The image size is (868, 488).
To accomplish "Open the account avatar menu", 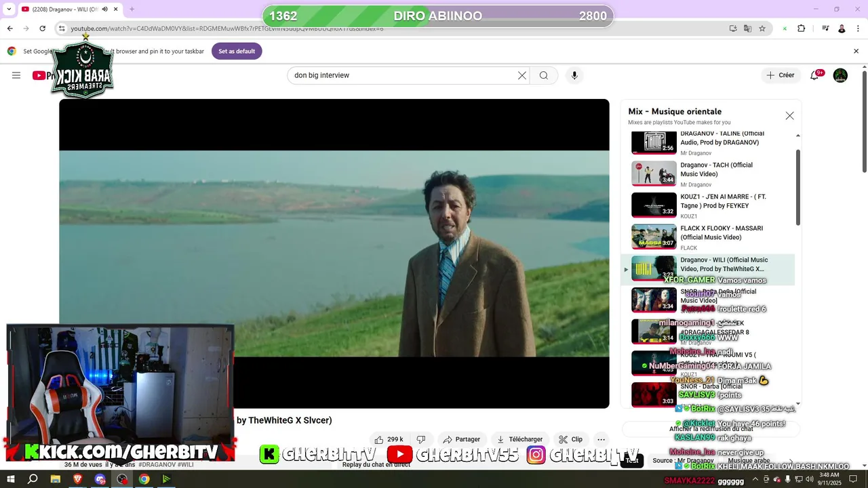I will point(840,75).
